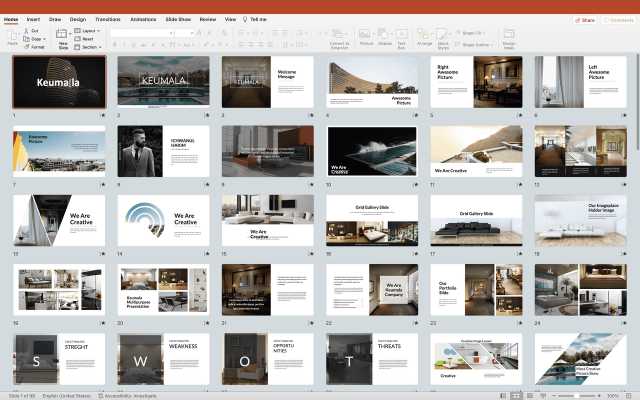Click the New Slide icon

[63, 37]
